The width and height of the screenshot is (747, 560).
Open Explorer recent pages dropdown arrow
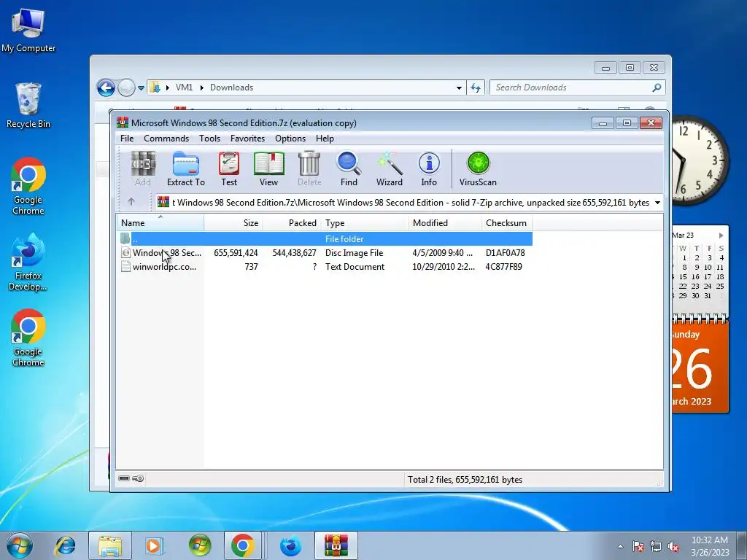[141, 88]
